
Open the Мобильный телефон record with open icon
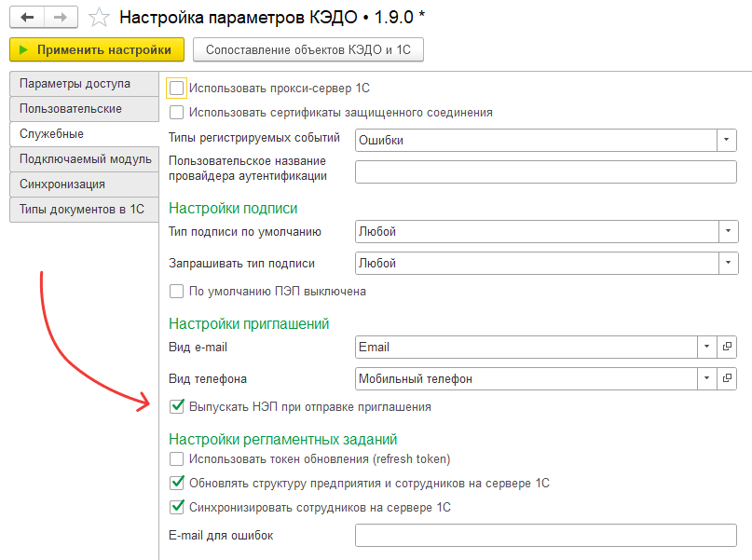pos(727,378)
